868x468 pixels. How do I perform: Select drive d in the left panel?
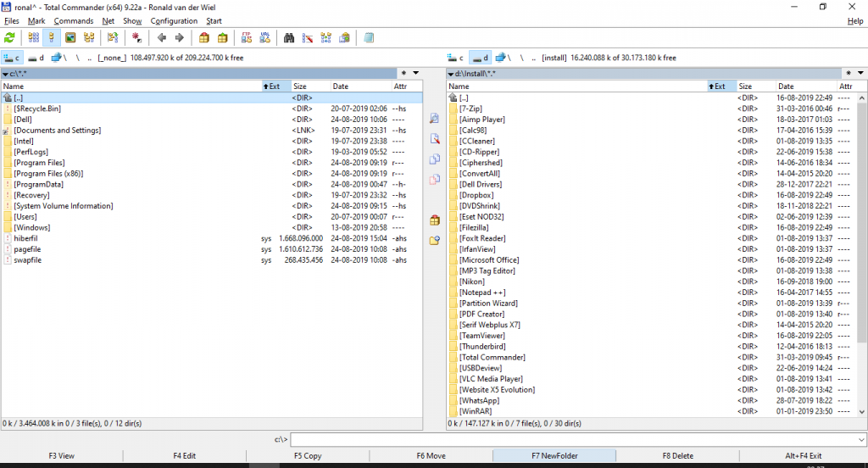pos(36,58)
